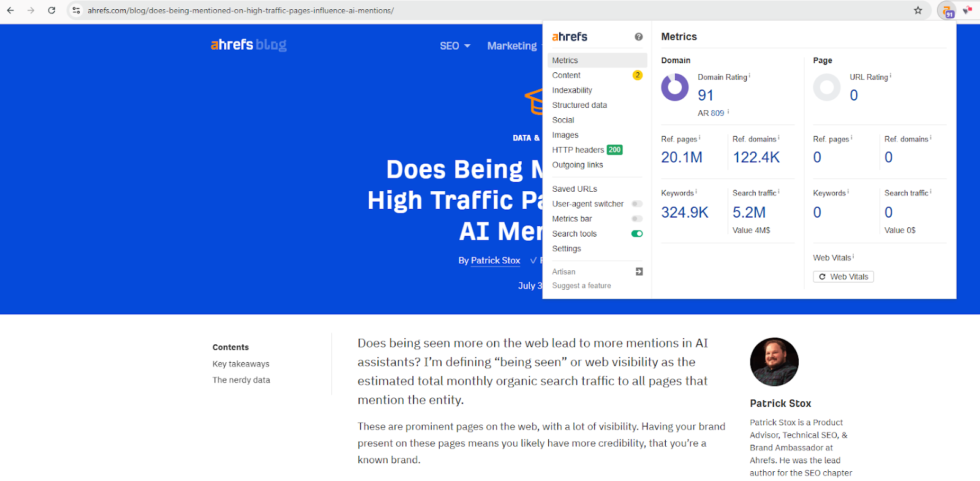The height and width of the screenshot is (481, 980).
Task: Click the domain Search traffic value 5.2M
Action: [749, 213]
